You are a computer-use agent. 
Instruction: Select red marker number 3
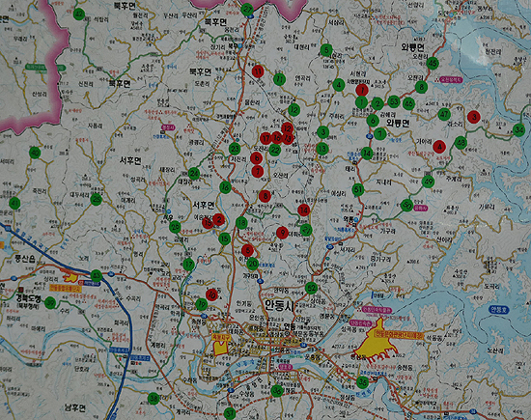(474, 117)
